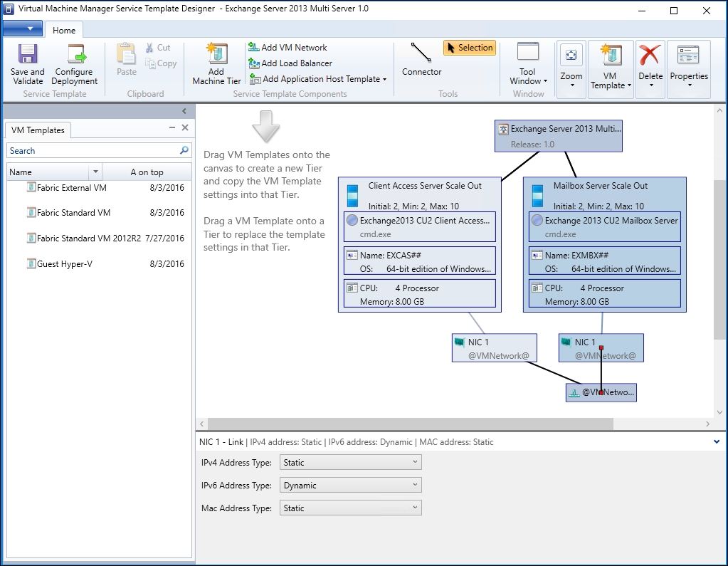Select Fabric Standard VM 2012R2 template
728x566 pixels.
88,239
